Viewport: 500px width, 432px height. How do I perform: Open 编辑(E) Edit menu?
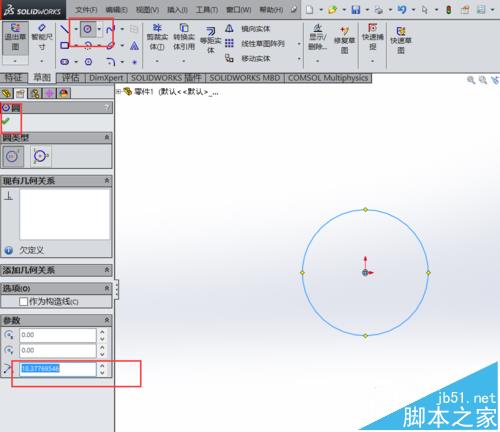click(x=116, y=10)
